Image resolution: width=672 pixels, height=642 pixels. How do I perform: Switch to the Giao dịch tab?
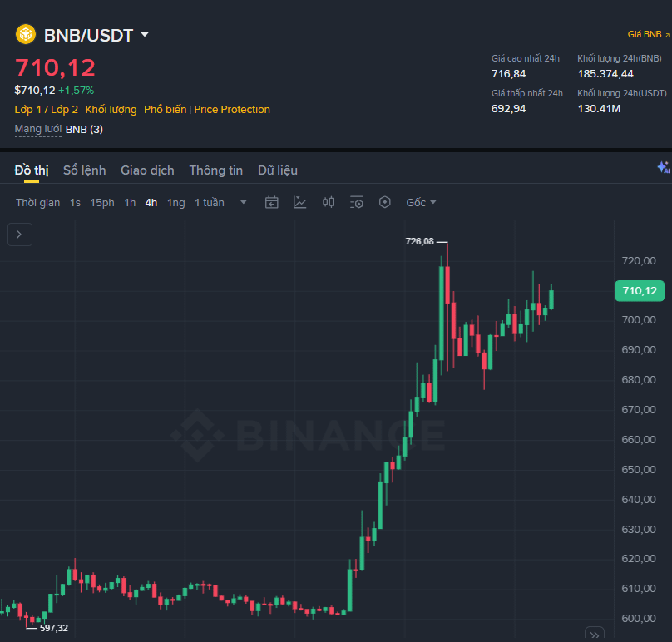point(147,170)
